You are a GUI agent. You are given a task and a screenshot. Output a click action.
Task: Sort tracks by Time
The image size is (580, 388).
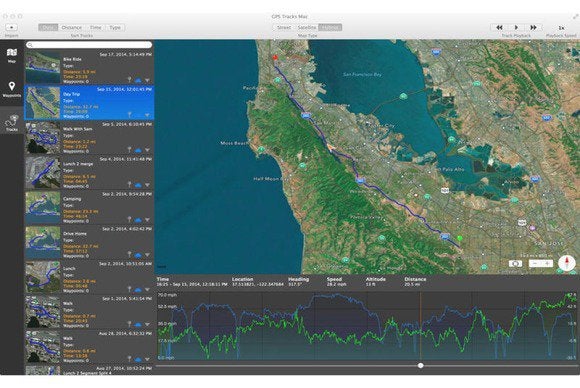tap(95, 27)
